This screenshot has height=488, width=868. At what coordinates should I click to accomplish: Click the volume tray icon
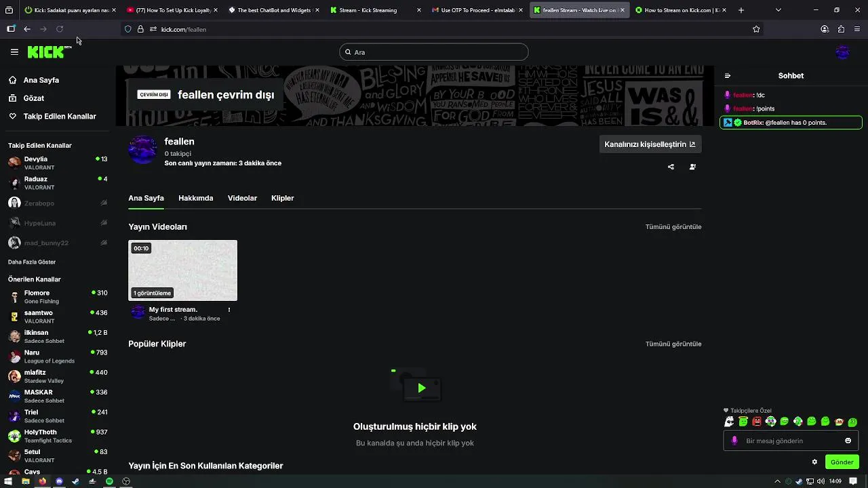(x=821, y=481)
